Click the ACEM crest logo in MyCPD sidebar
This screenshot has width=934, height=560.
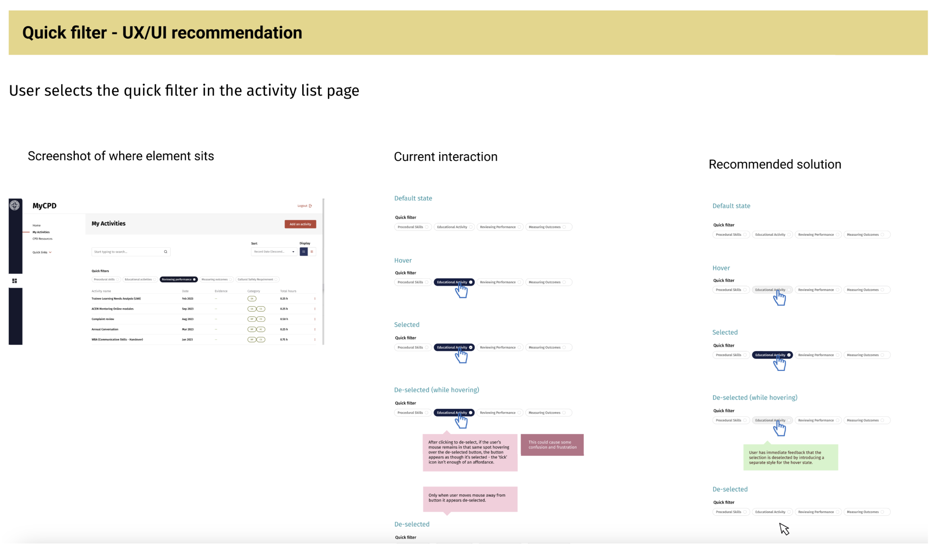(x=15, y=205)
